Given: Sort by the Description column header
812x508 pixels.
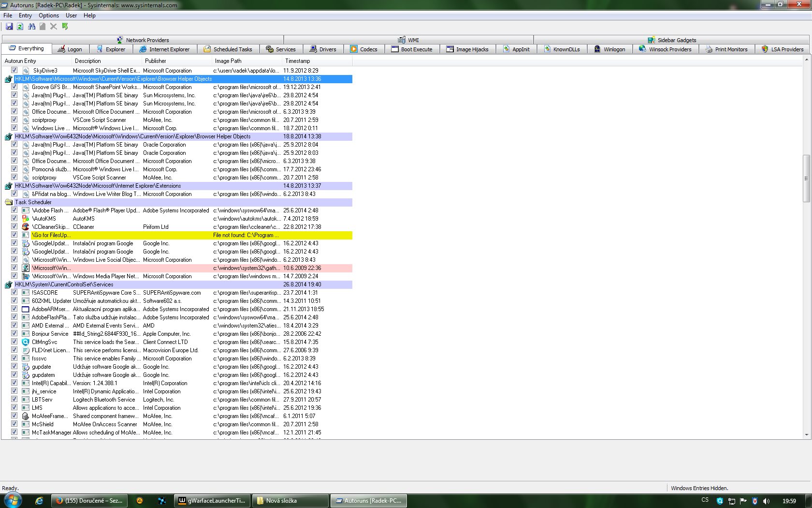Looking at the screenshot, I should point(107,61).
